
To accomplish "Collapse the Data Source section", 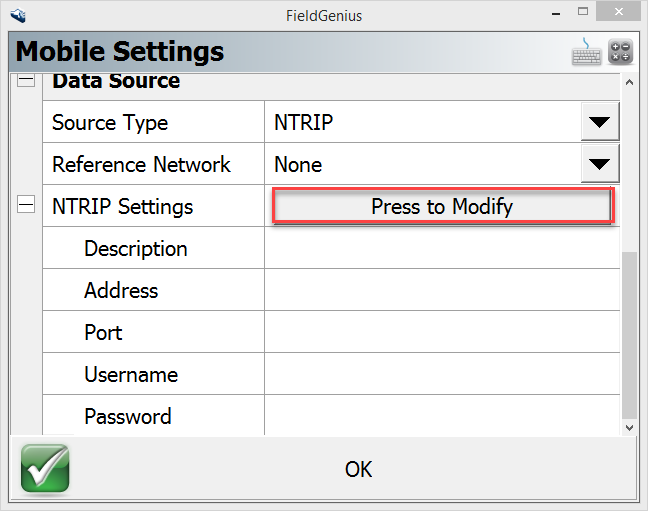I will pos(27,81).
